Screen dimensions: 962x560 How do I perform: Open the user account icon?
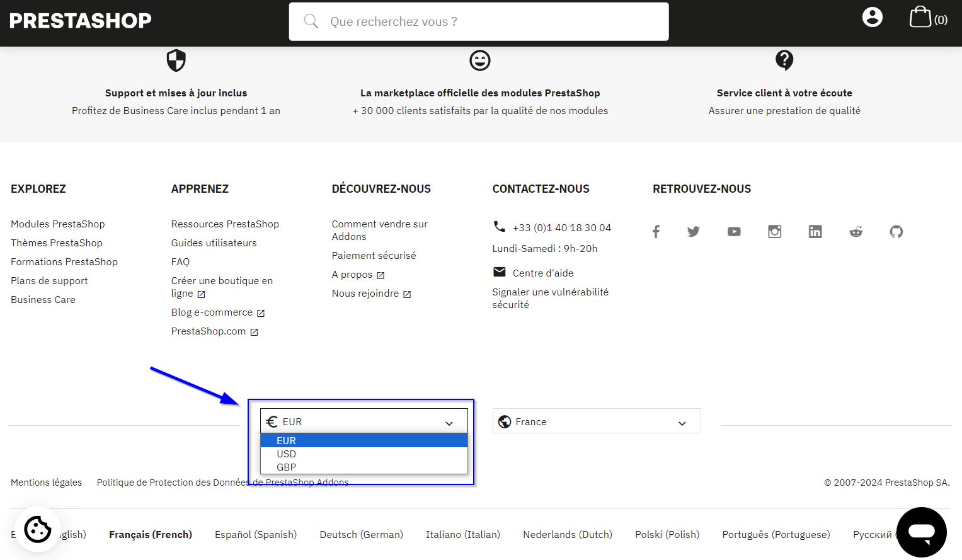[872, 18]
